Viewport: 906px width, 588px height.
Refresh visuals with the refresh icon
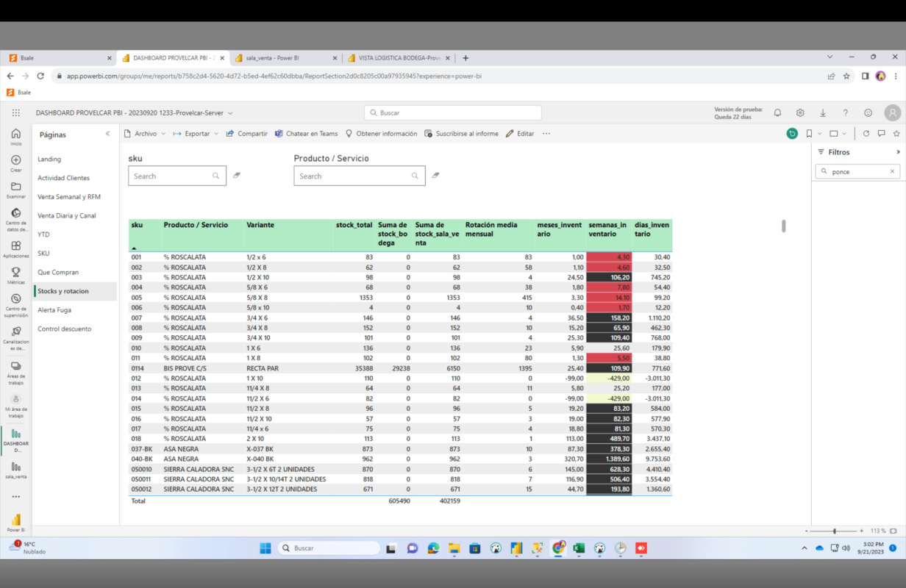click(x=866, y=134)
